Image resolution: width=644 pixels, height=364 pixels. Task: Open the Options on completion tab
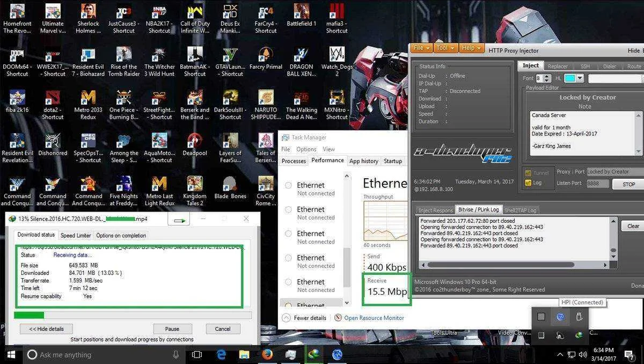pos(121,235)
